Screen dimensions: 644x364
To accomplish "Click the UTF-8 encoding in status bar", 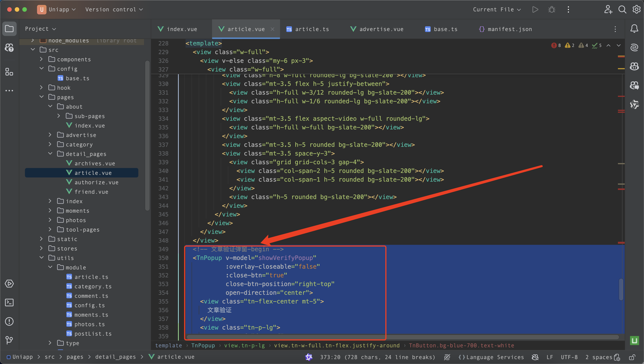I will click(569, 357).
